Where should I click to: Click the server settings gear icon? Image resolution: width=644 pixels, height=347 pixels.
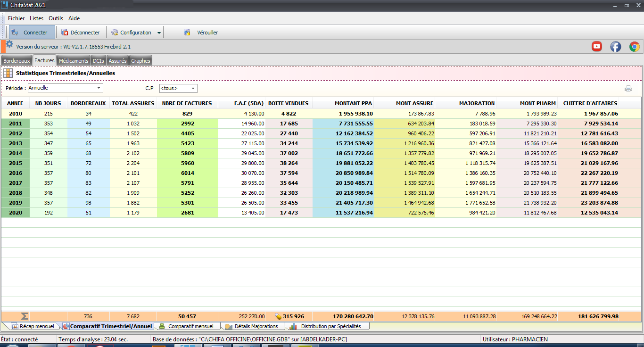coord(9,44)
